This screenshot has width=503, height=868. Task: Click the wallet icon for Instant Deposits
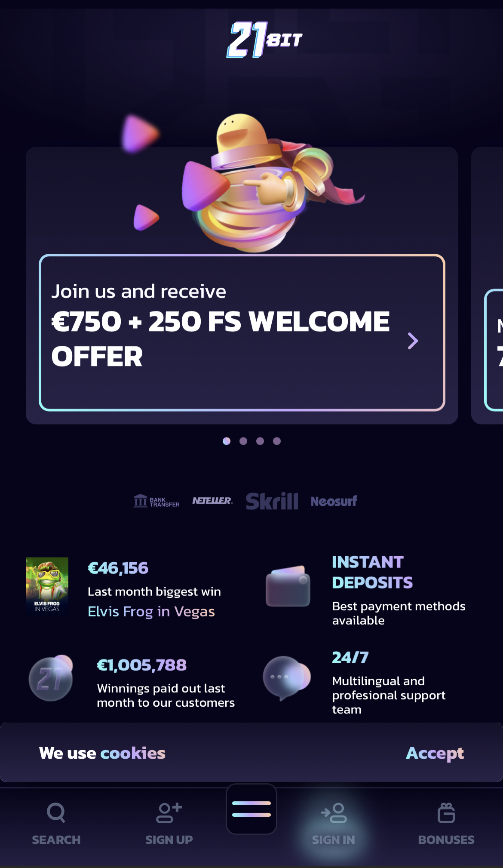[288, 586]
